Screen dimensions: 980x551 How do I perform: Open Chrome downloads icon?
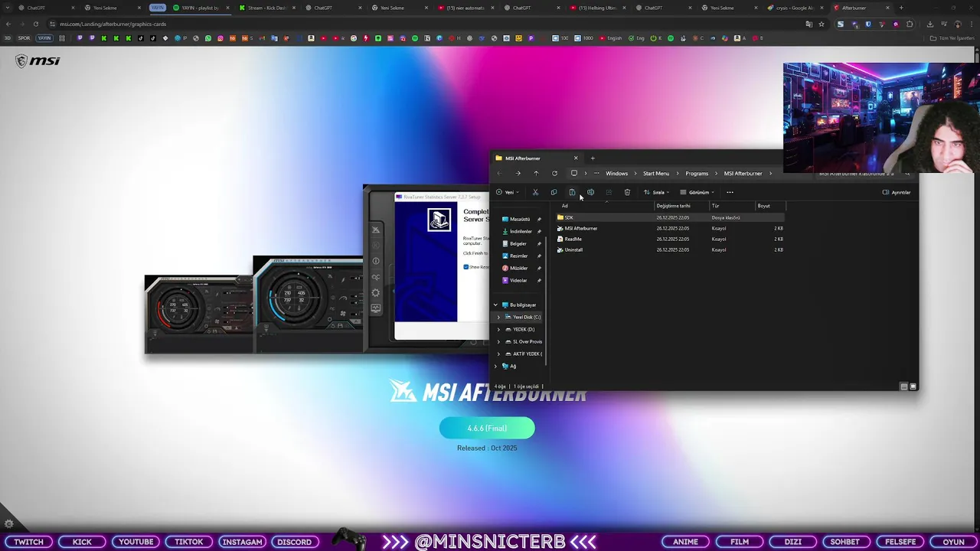click(930, 24)
